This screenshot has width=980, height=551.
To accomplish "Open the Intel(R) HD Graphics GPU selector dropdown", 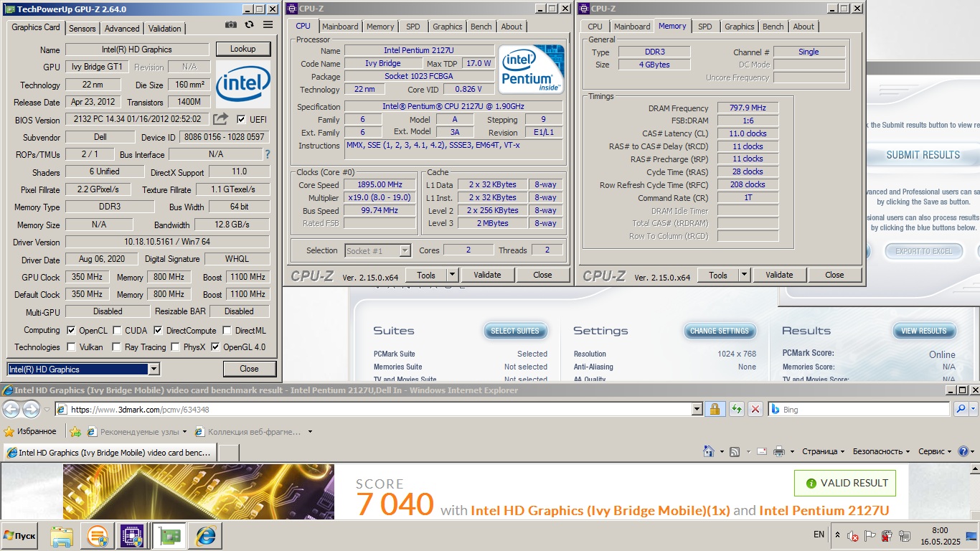I will [154, 369].
